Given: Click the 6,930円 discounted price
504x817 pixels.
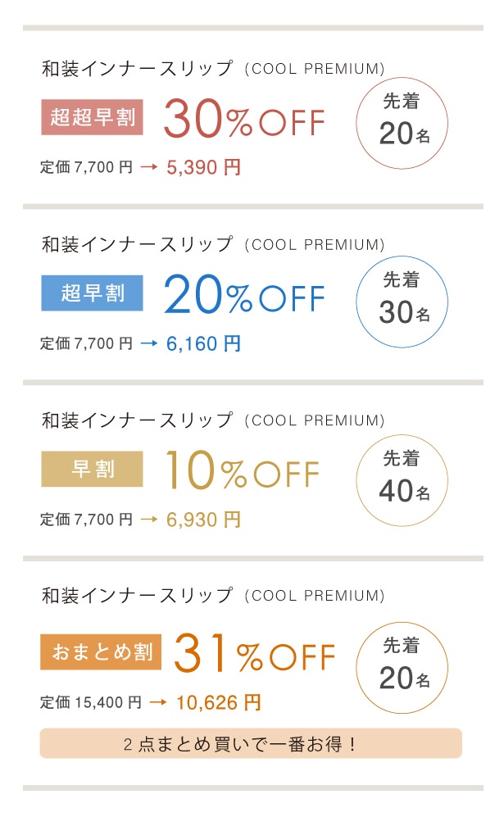Looking at the screenshot, I should point(203,520).
